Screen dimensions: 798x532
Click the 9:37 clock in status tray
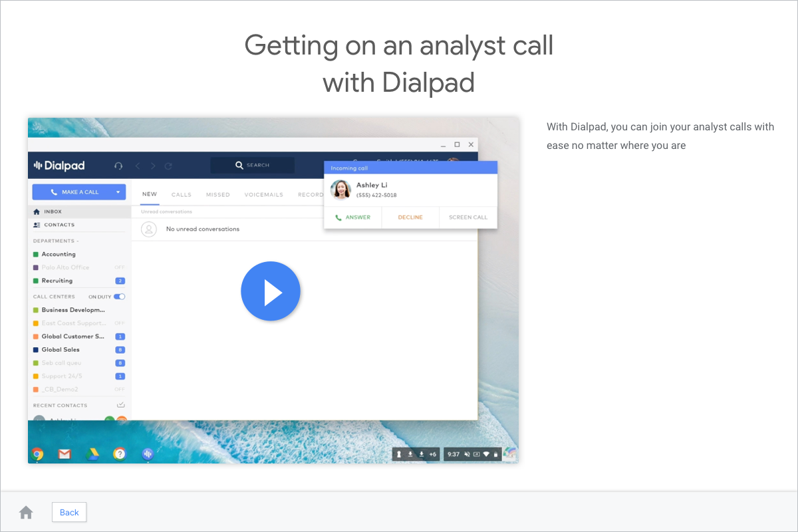[x=454, y=454]
